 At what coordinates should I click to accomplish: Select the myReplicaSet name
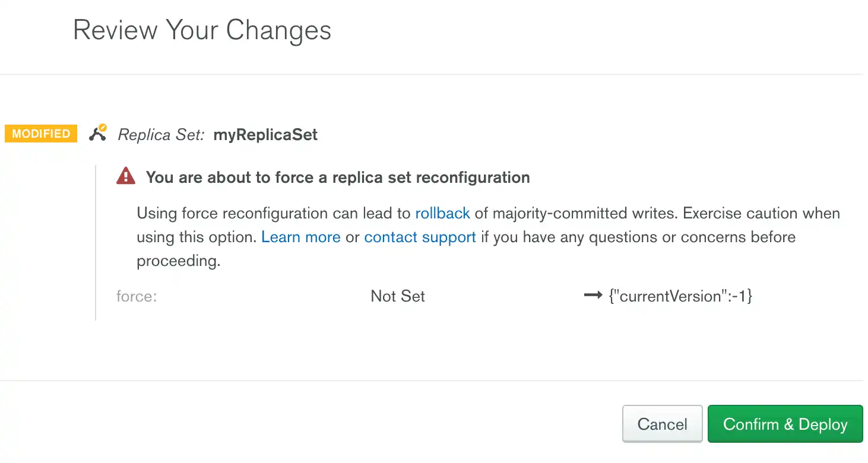(x=265, y=135)
